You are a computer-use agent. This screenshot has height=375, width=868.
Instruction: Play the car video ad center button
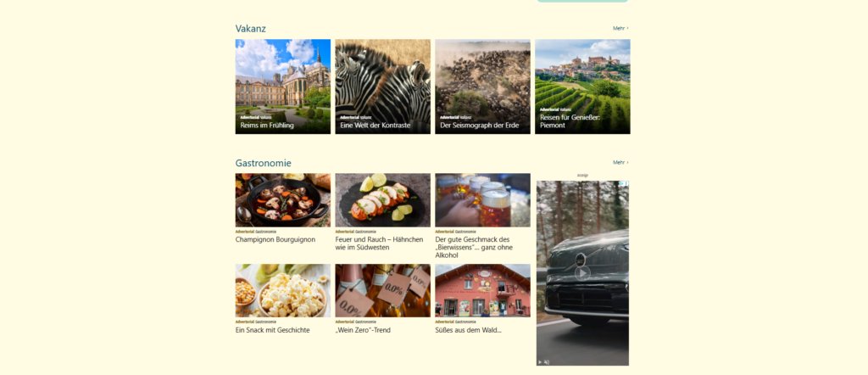click(581, 273)
